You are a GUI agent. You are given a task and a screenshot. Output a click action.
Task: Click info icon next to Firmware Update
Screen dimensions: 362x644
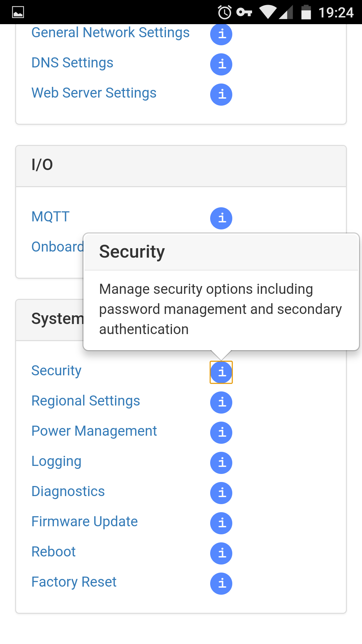coord(221,523)
